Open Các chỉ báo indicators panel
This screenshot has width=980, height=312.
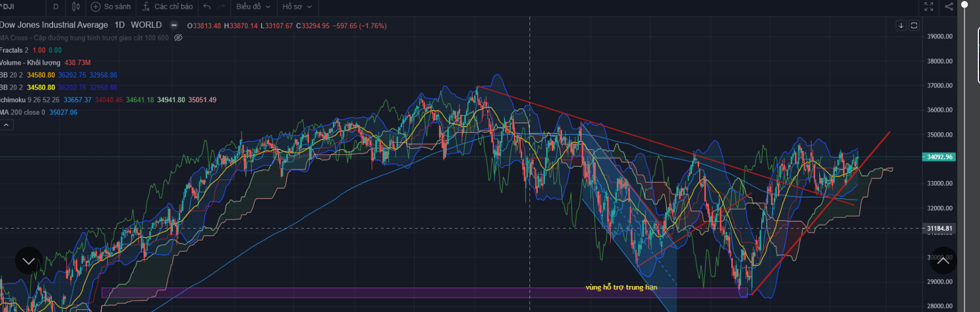[x=167, y=7]
